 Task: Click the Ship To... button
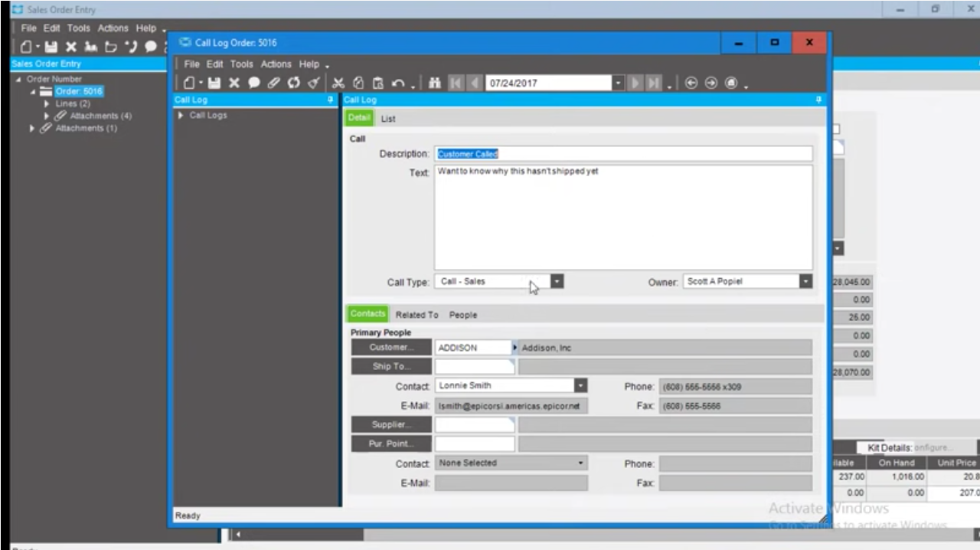pyautogui.click(x=390, y=366)
